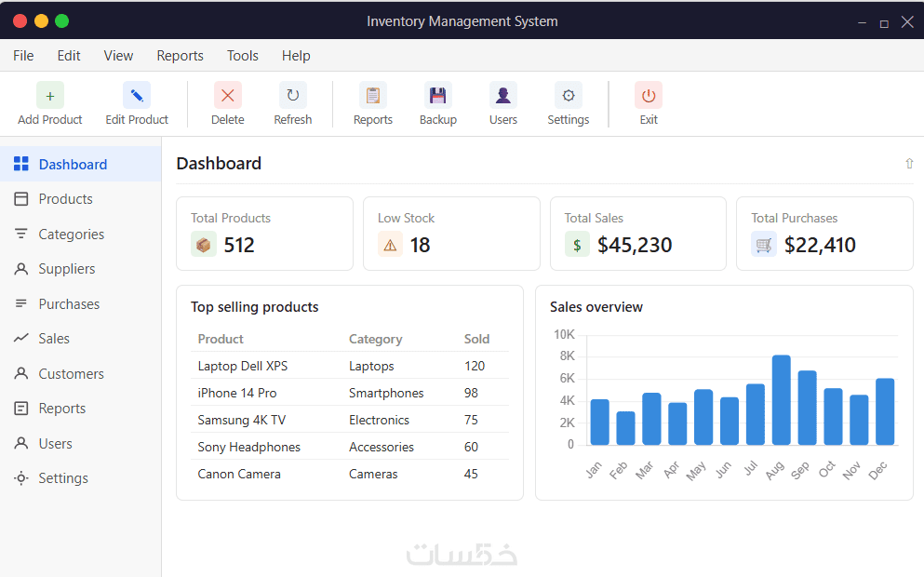The width and height of the screenshot is (924, 577).
Task: Click the Add Product toolbar icon
Action: pyautogui.click(x=50, y=96)
